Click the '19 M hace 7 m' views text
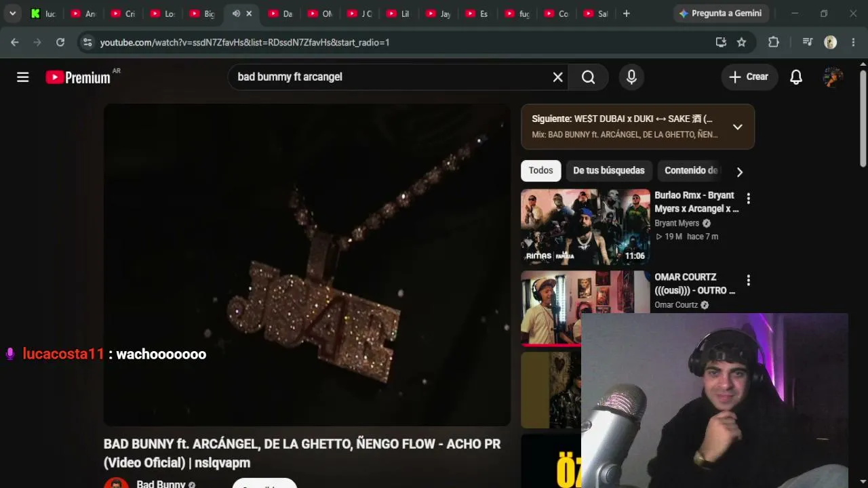 (x=686, y=237)
